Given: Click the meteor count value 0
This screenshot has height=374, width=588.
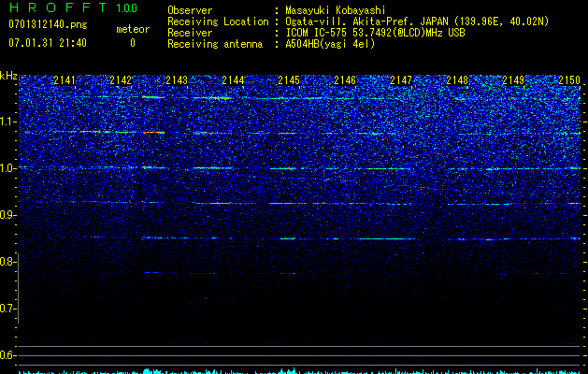Looking at the screenshot, I should (x=133, y=43).
